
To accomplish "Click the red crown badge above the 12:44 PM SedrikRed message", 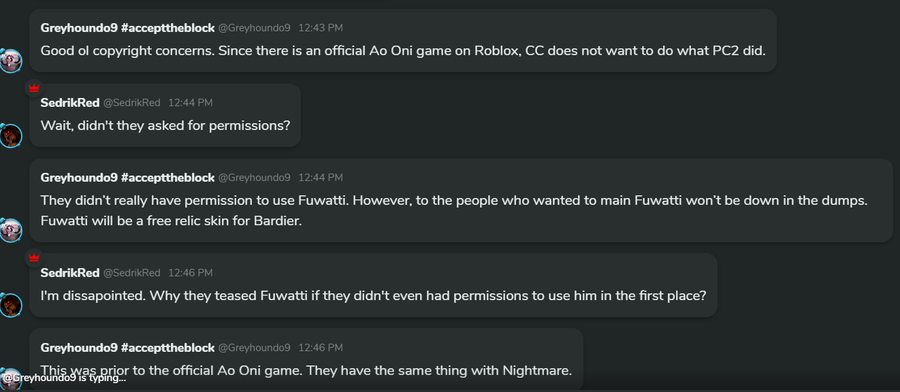I will click(34, 88).
